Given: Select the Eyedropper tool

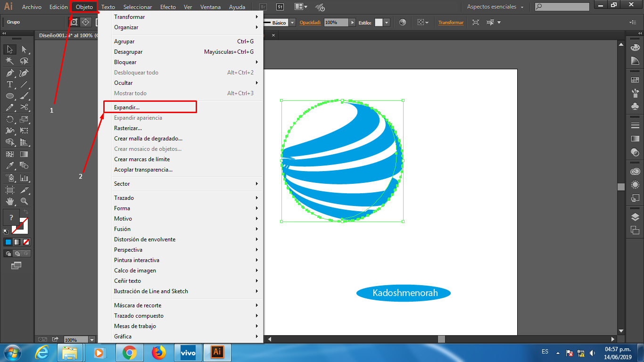Looking at the screenshot, I should tap(10, 165).
